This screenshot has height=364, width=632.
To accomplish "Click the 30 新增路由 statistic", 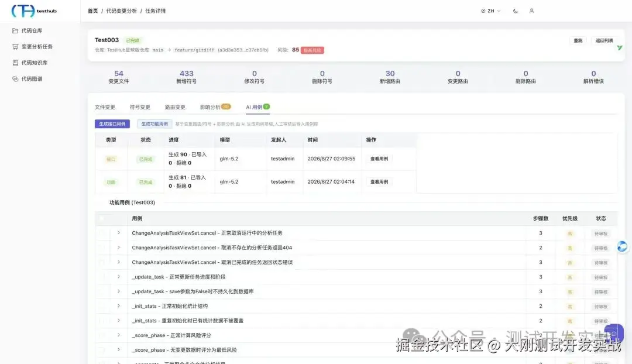I will [x=390, y=77].
